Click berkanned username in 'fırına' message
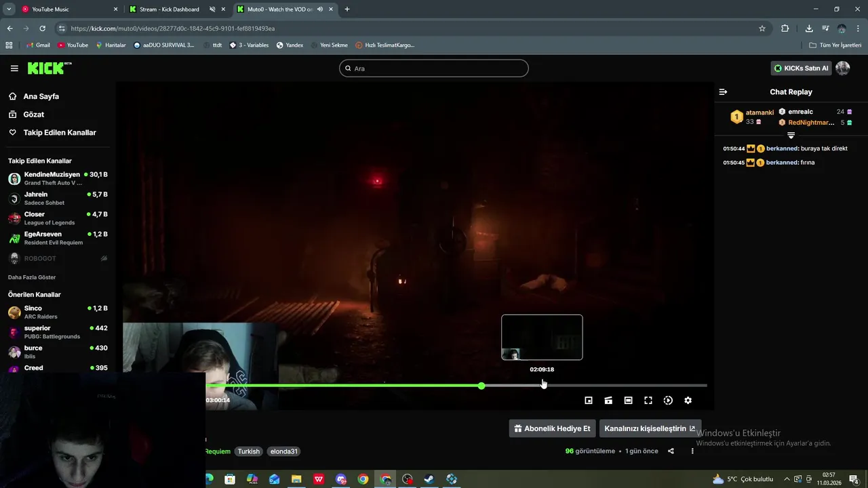The height and width of the screenshot is (488, 868). coord(782,163)
